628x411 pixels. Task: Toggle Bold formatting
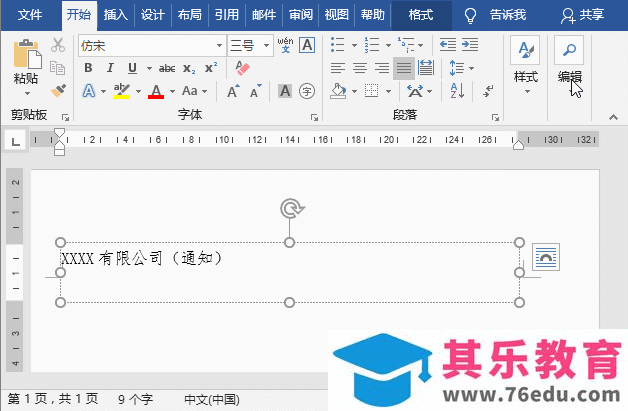[x=89, y=68]
